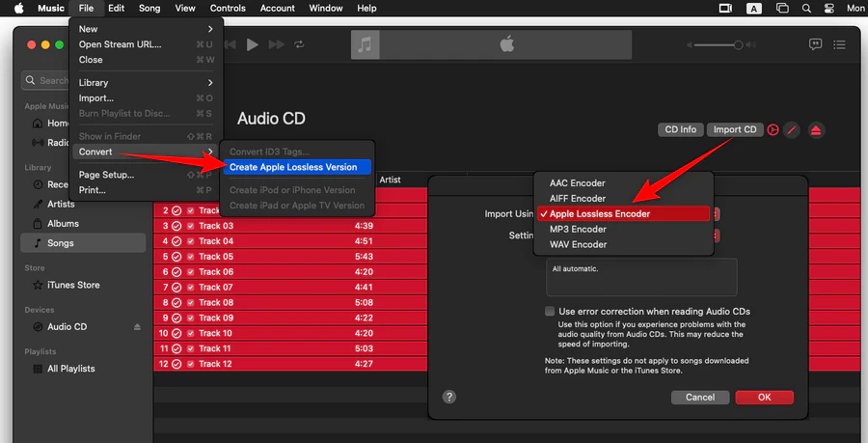Uncheck the Track 10 checkbox
Screen dimensions: 868x443
[190, 333]
